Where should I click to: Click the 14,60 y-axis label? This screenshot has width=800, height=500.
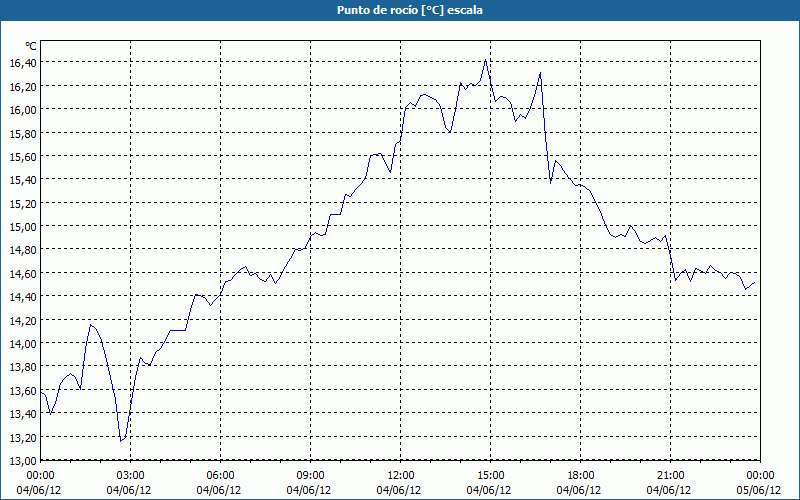point(23,273)
